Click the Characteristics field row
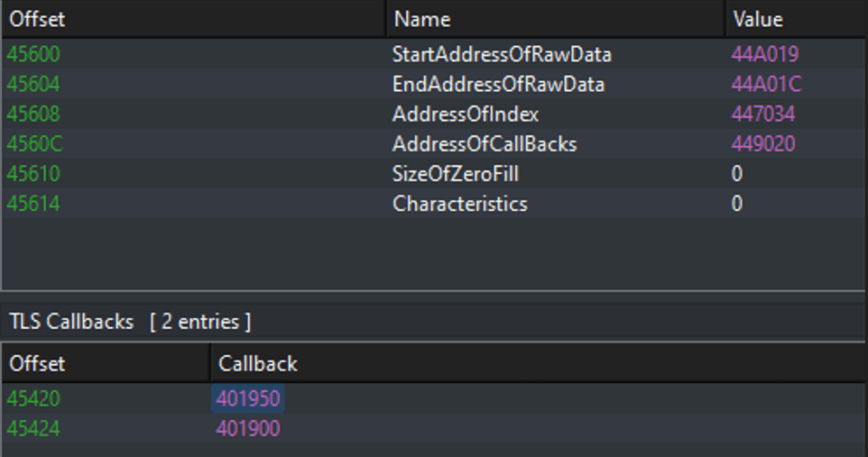This screenshot has height=457, width=868. [433, 204]
